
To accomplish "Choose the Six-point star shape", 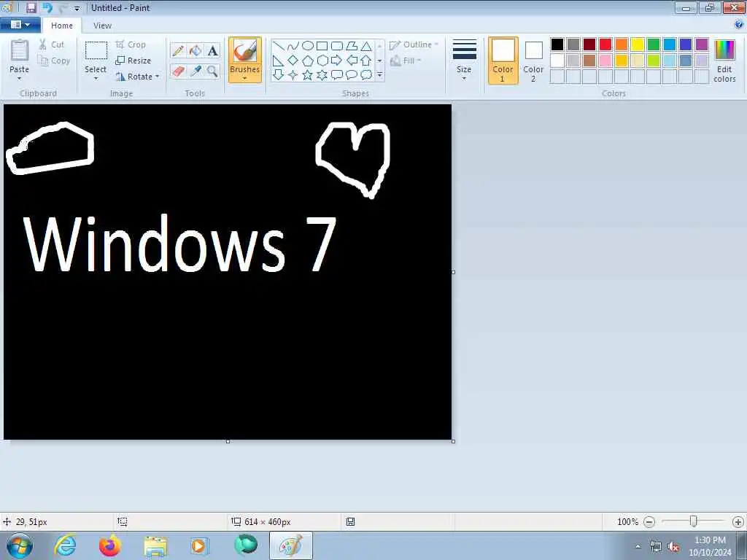I will tap(322, 75).
